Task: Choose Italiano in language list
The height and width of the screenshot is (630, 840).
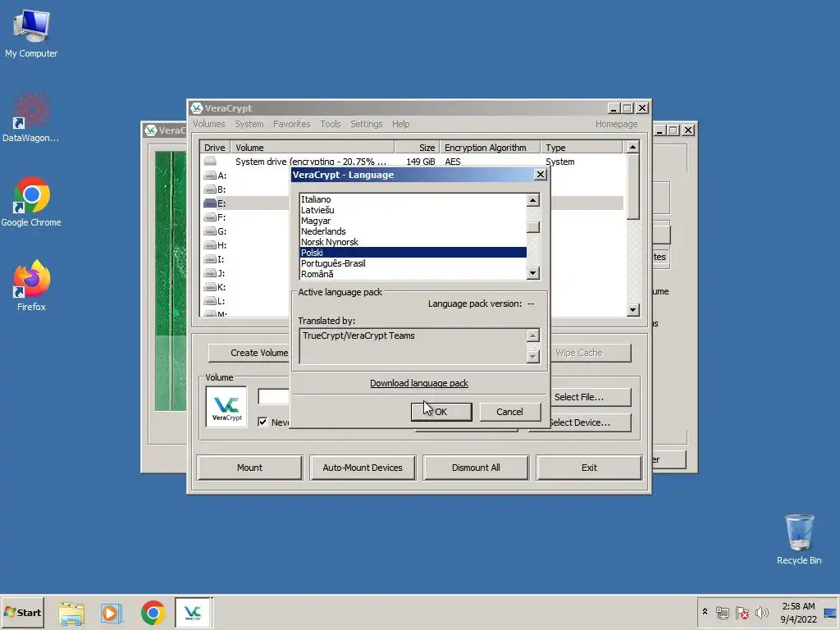Action: click(413, 199)
